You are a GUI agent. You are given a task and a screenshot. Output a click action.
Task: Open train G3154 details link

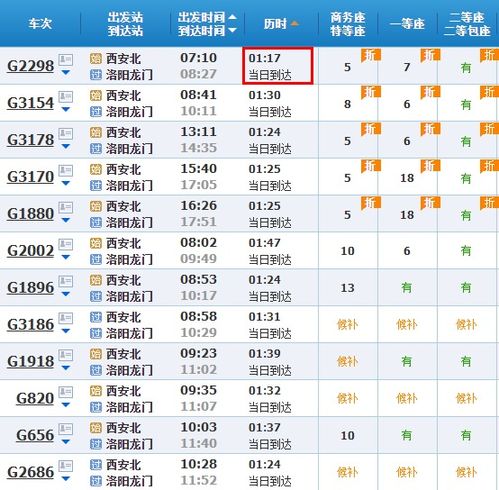[30, 103]
